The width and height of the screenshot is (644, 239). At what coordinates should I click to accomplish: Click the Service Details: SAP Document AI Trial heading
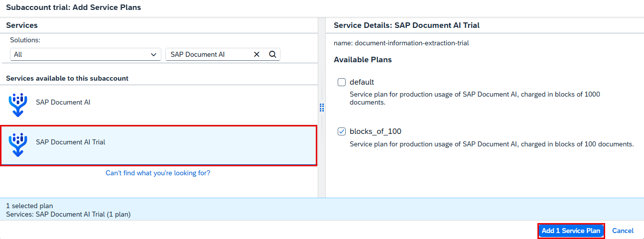[x=406, y=25]
